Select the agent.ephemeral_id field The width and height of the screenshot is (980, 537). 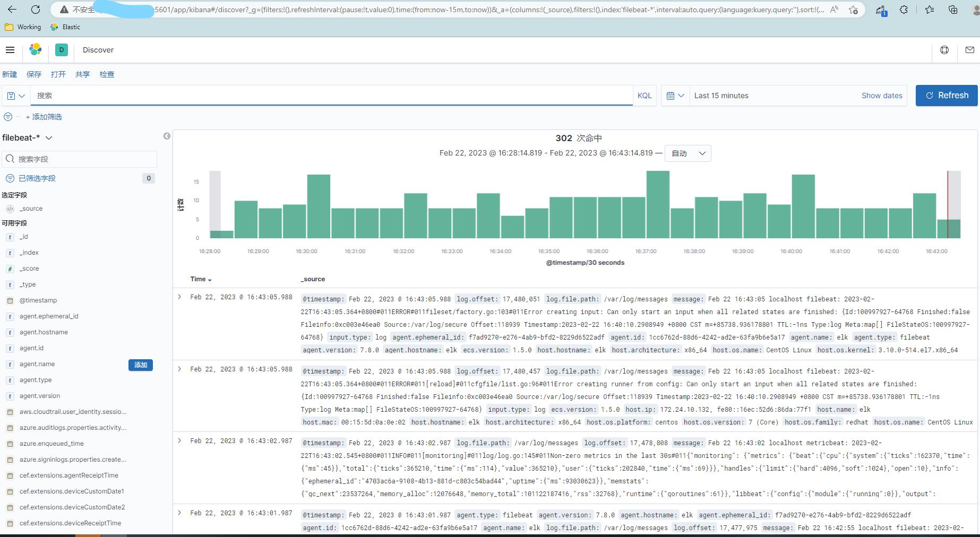coord(49,316)
